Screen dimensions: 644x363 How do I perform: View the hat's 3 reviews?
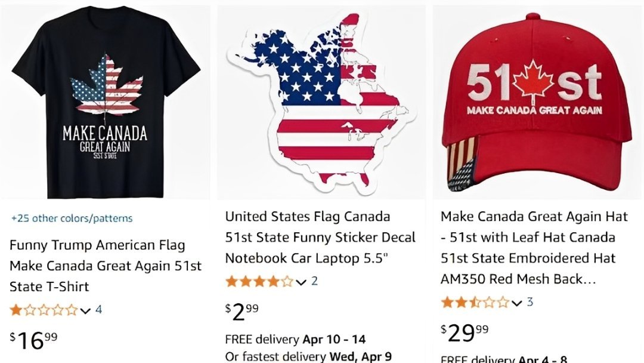tap(530, 302)
